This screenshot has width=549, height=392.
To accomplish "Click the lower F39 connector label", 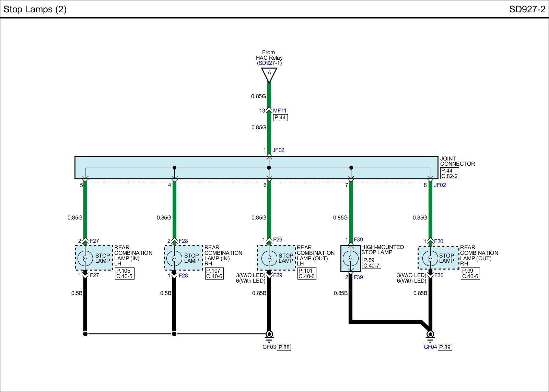I will click(358, 277).
